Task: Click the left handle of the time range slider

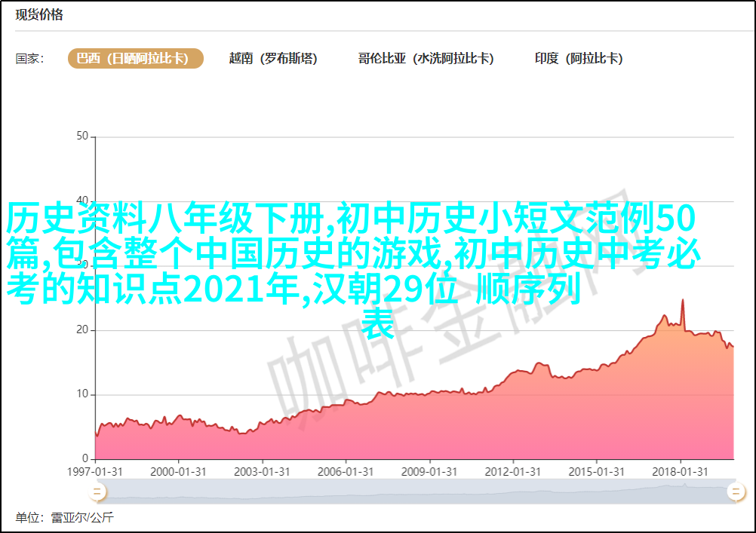Action: coord(96,492)
